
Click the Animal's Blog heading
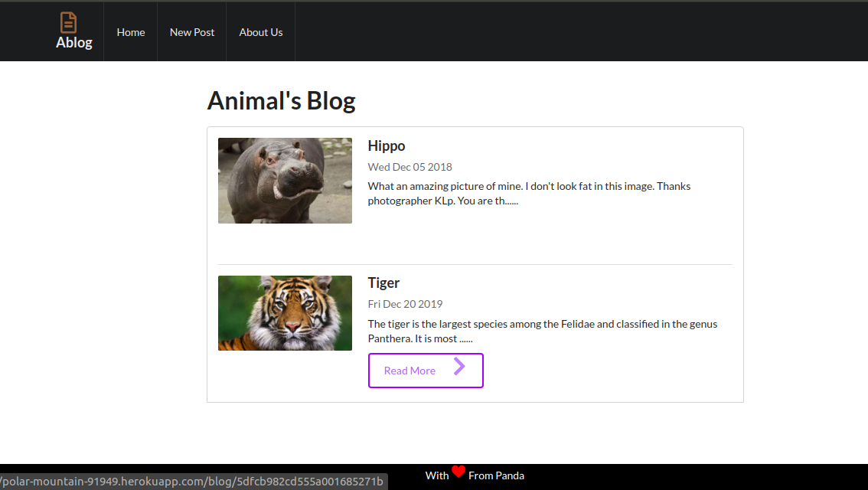pyautogui.click(x=281, y=101)
